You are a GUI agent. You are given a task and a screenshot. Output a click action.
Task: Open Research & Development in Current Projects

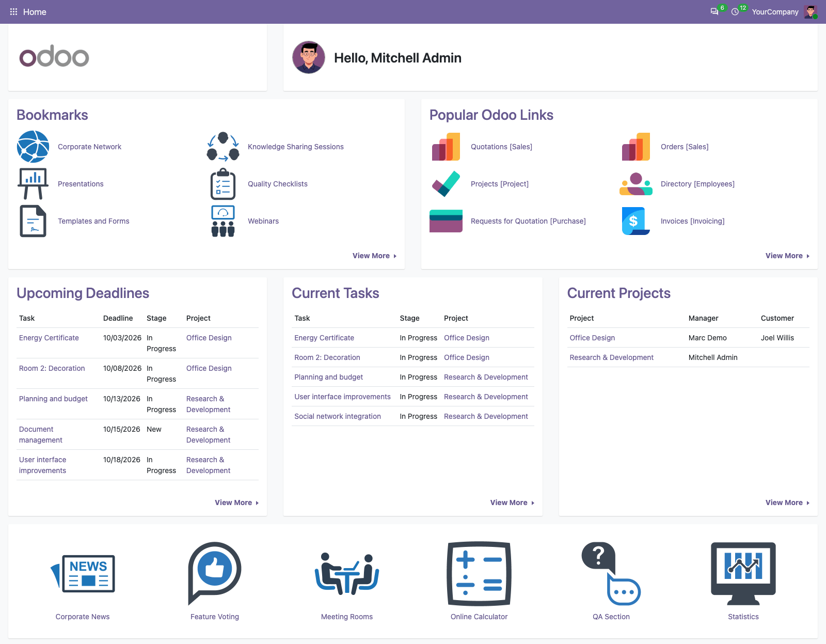point(611,357)
